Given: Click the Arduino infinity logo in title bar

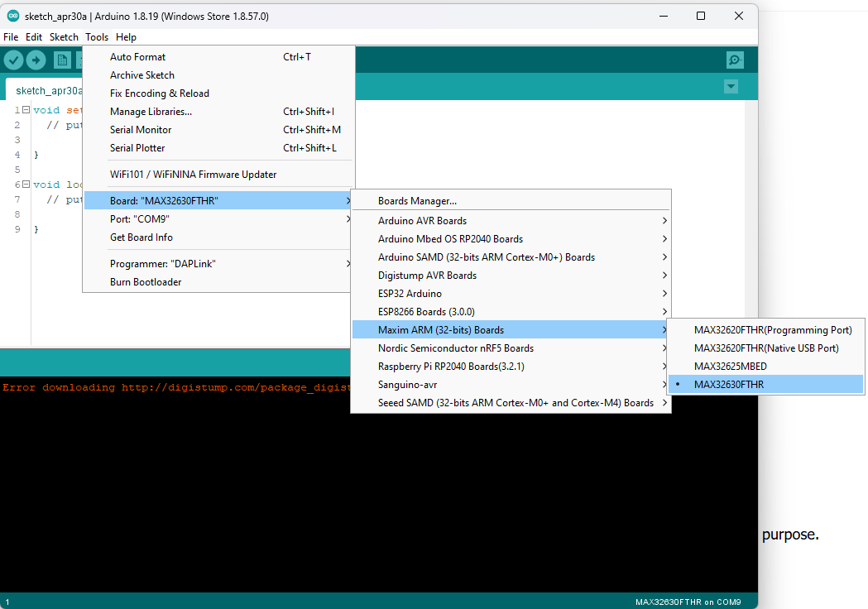Looking at the screenshot, I should click(13, 16).
